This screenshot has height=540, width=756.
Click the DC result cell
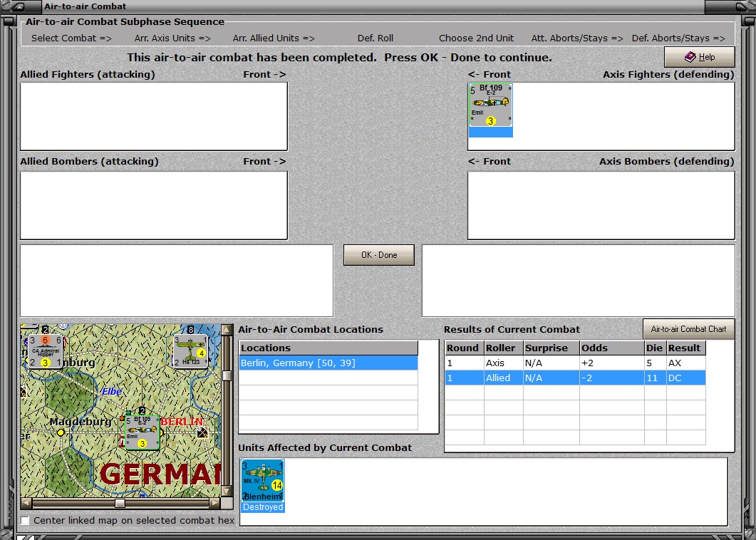coord(686,378)
